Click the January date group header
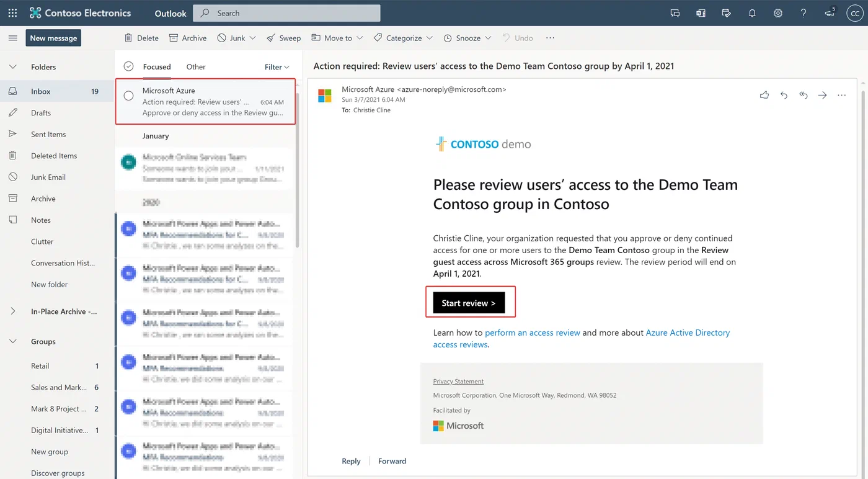 tap(156, 136)
